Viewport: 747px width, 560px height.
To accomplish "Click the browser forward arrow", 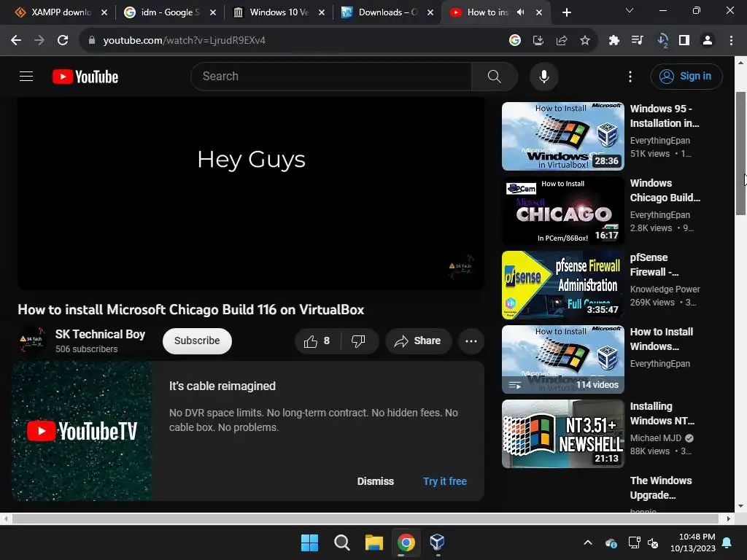I will (39, 41).
